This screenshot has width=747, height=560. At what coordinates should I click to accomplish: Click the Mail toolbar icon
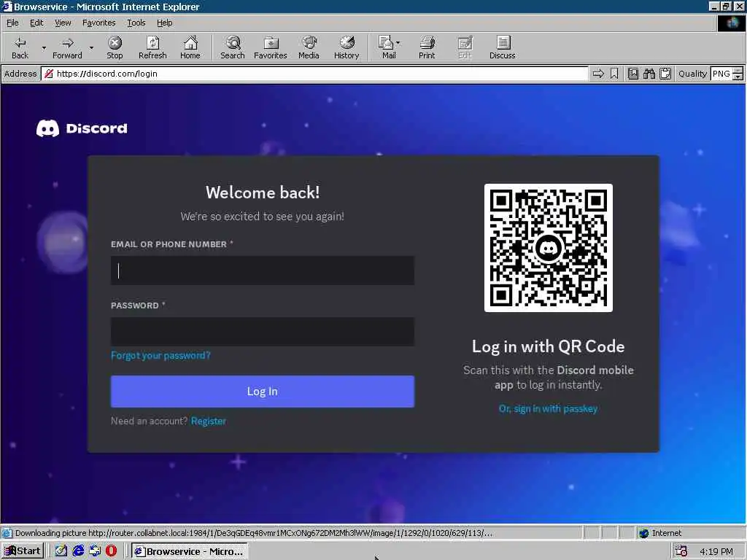coord(386,47)
